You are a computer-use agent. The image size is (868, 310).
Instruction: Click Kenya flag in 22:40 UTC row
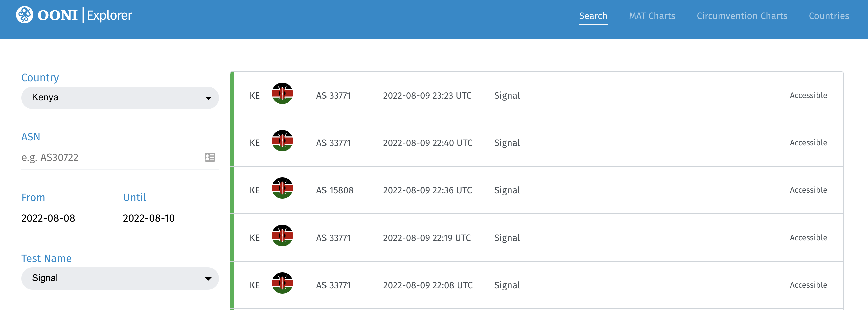[x=282, y=141]
